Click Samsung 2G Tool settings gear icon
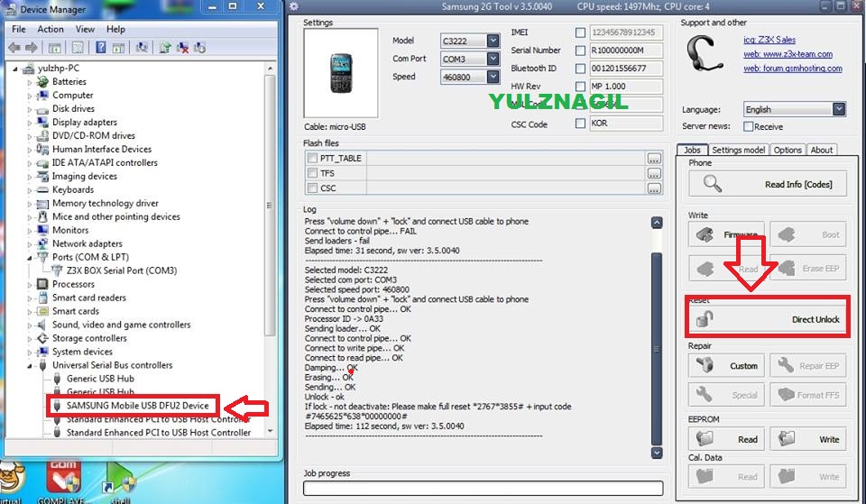The height and width of the screenshot is (504, 866). coord(294,6)
